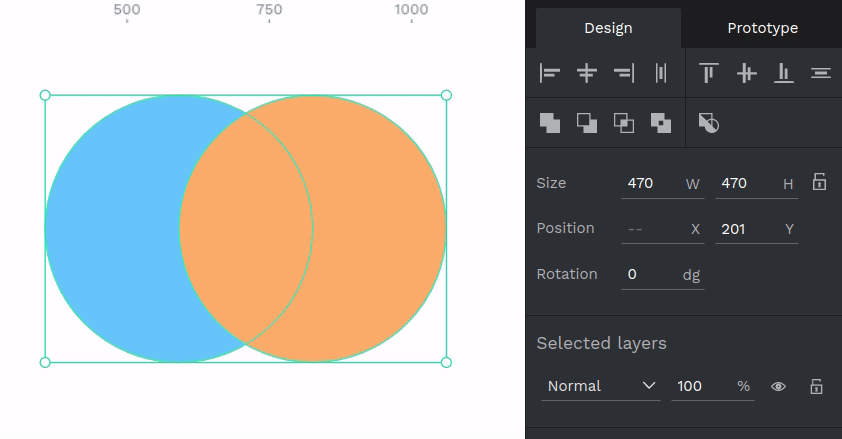Apply boolean intersection to the circles
This screenshot has width=842, height=439.
point(624,123)
